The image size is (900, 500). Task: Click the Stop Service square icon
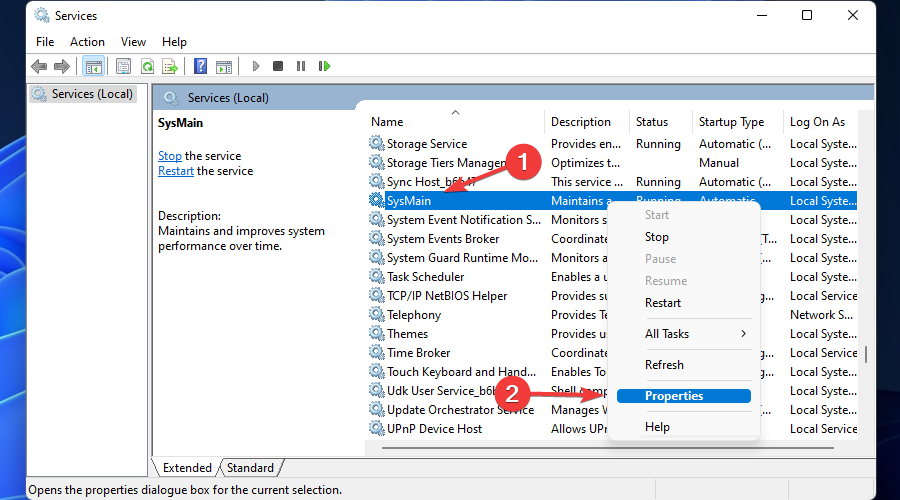tap(278, 66)
